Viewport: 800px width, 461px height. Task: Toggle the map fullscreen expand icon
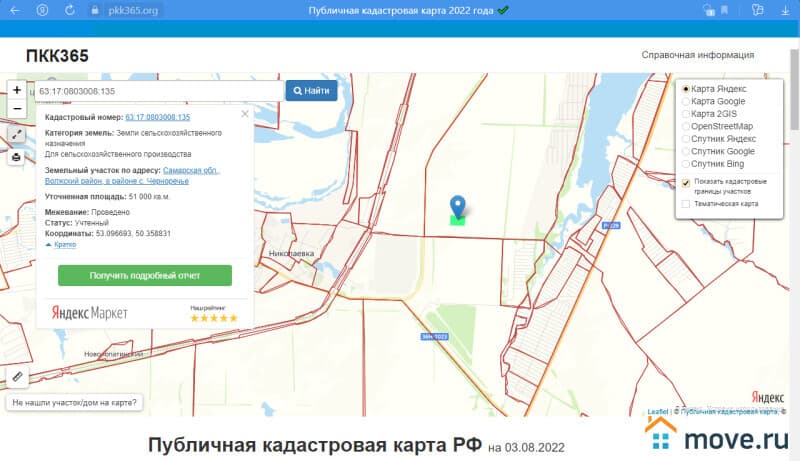pos(17,135)
